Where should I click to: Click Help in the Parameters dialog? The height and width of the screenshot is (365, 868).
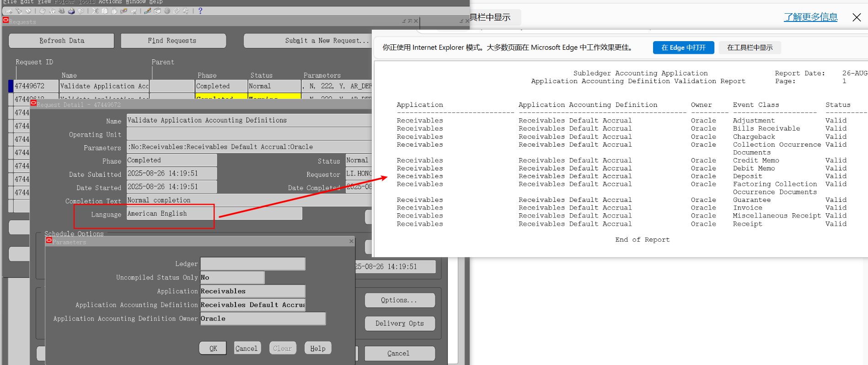click(318, 348)
